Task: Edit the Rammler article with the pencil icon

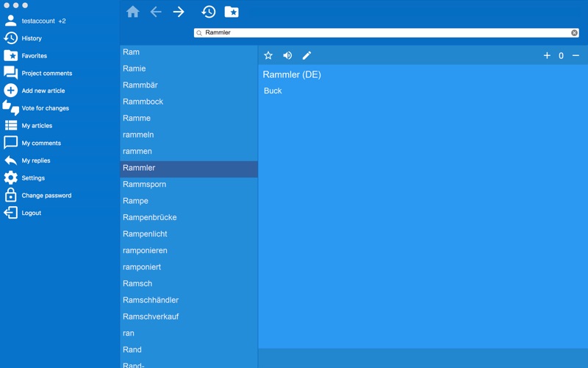Action: 306,56
